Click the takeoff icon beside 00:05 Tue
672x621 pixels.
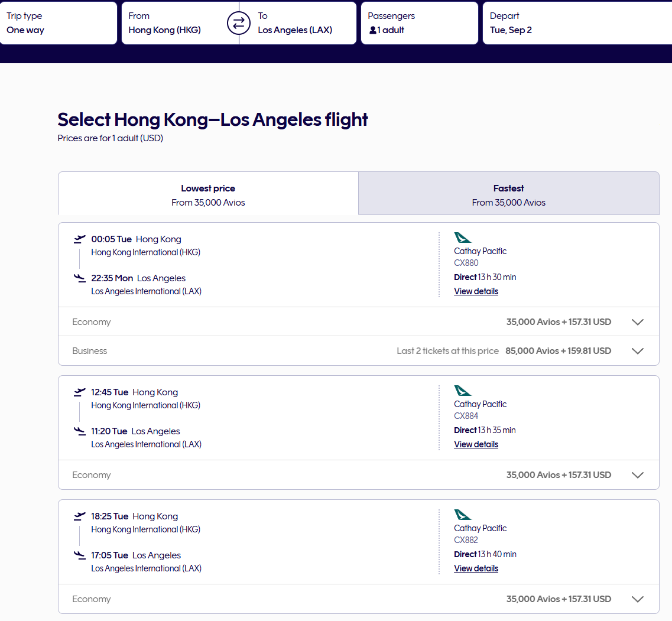[x=79, y=239]
